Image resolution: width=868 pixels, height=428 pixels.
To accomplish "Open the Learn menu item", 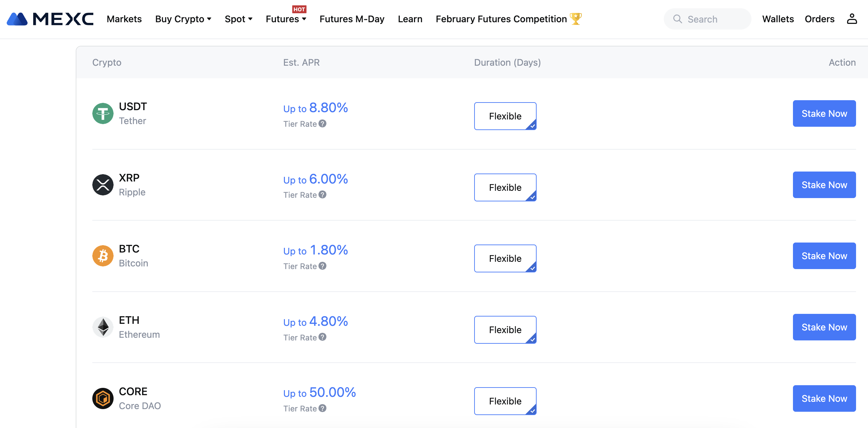I will point(410,19).
